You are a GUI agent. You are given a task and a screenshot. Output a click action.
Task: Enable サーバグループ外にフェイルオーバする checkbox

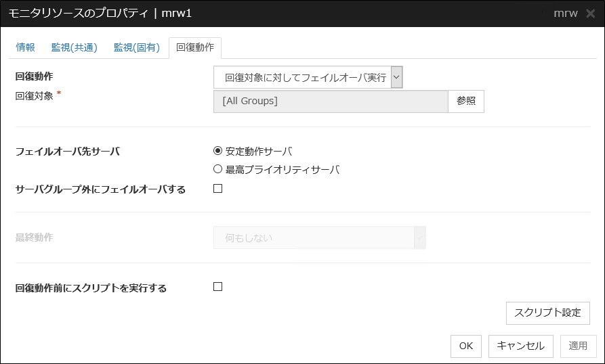coord(218,189)
